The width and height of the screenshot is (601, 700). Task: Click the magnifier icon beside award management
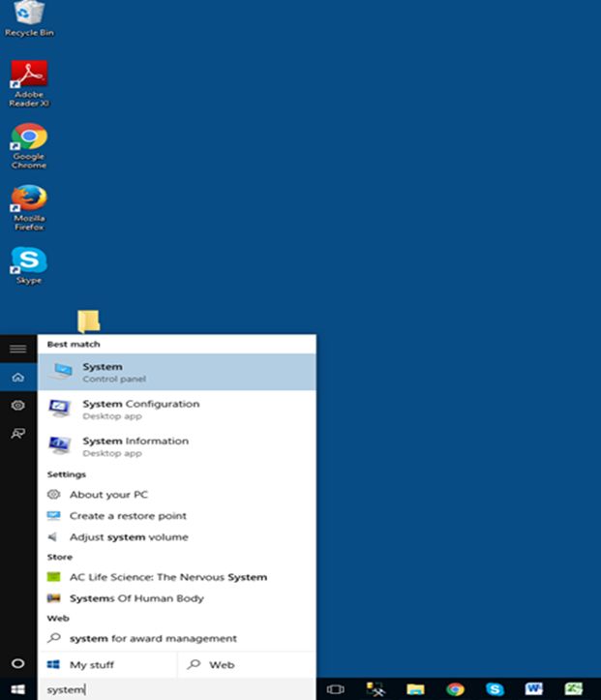click(54, 637)
